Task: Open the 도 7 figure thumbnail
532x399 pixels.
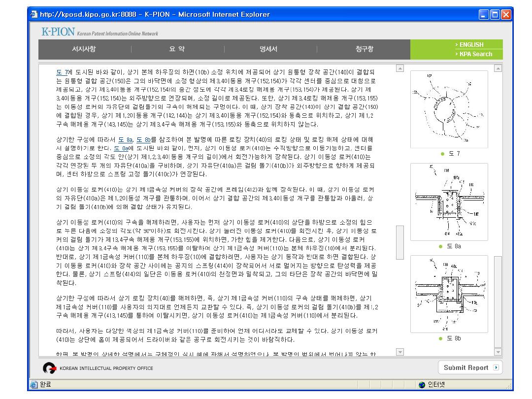Action: click(449, 109)
